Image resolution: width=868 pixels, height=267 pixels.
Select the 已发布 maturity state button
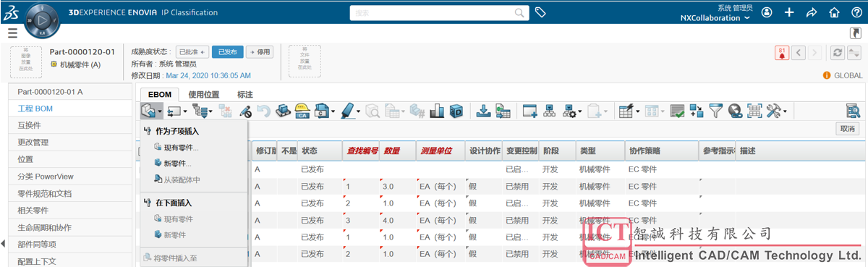pyautogui.click(x=228, y=52)
